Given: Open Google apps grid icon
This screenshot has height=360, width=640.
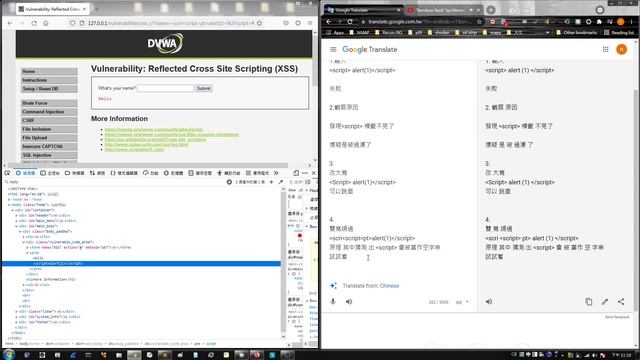Looking at the screenshot, I should [605, 49].
